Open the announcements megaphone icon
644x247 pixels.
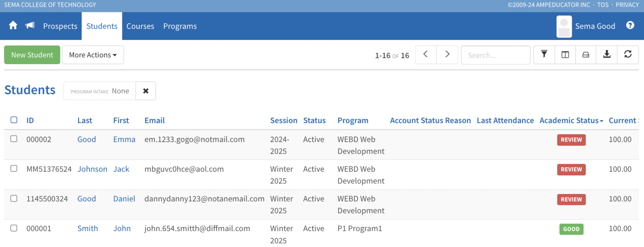[30, 25]
